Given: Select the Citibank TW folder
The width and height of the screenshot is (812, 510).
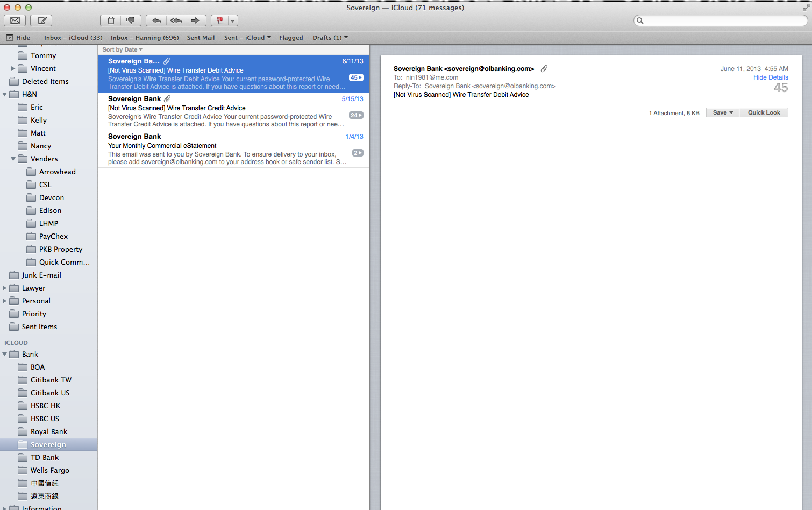Looking at the screenshot, I should pos(45,380).
